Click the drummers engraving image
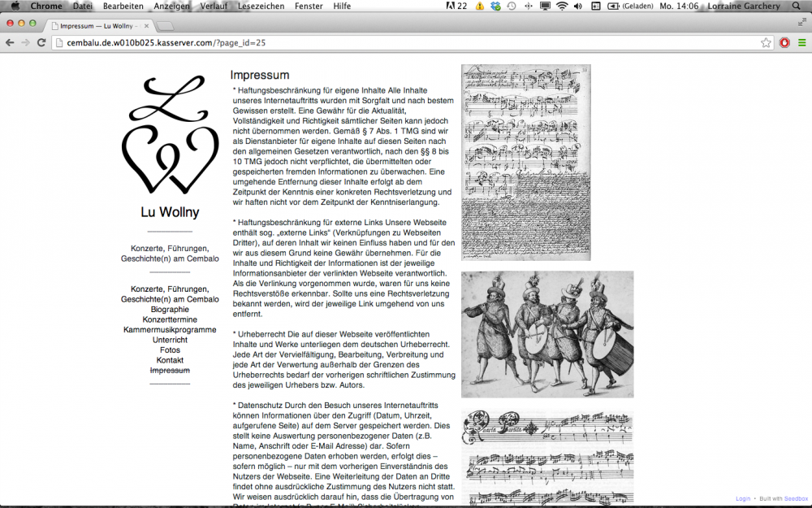Image resolution: width=812 pixels, height=508 pixels. coord(547,334)
